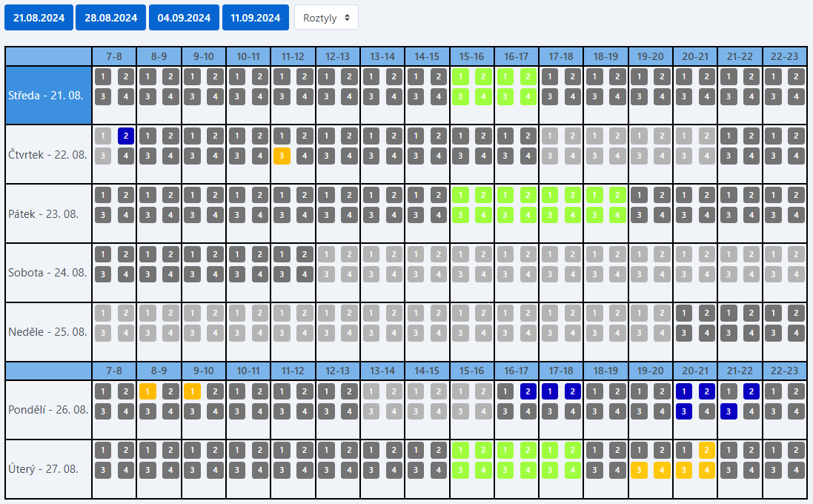The height and width of the screenshot is (504, 813).
Task: Click orange court 2 on Úterý 20-21
Action: (x=706, y=450)
